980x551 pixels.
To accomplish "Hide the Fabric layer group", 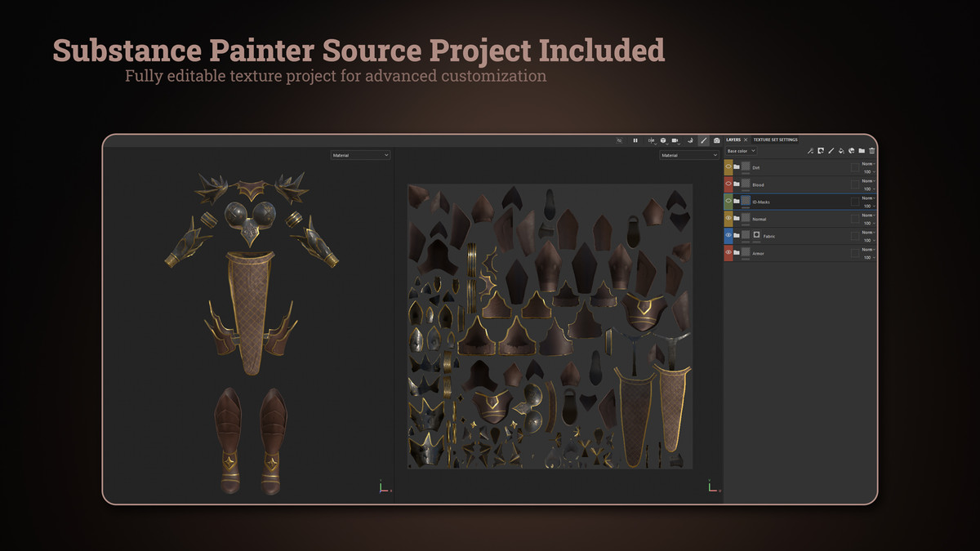I will [x=728, y=236].
